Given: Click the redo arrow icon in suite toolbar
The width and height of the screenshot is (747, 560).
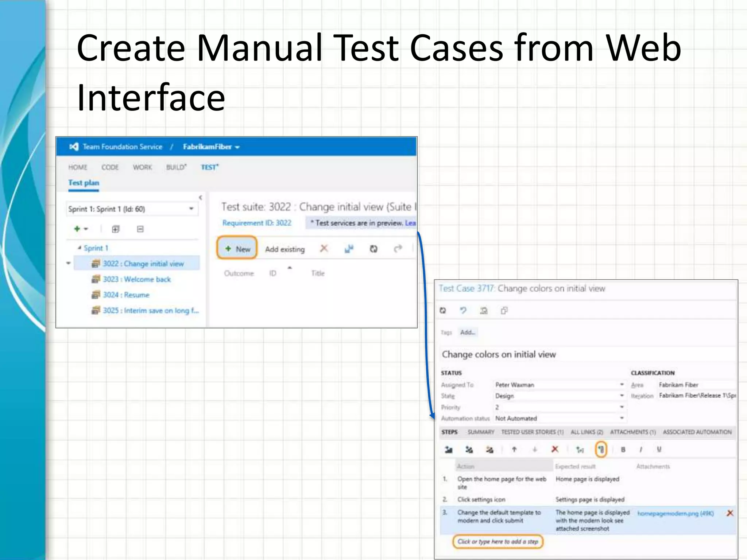Looking at the screenshot, I should point(398,249).
